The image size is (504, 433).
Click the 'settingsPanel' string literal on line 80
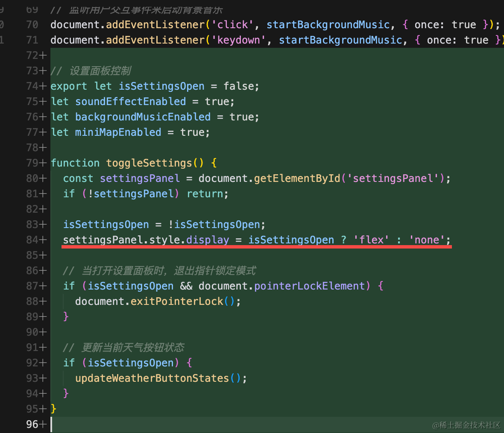click(x=393, y=178)
